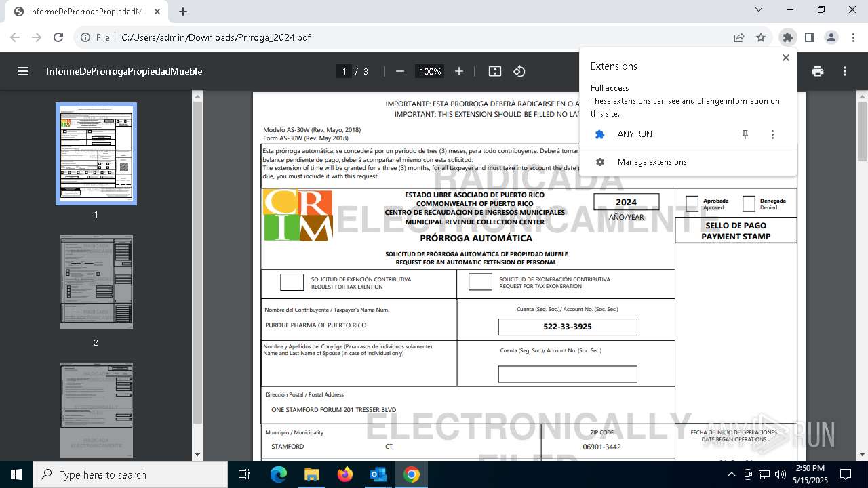
Task: Select taxpayer name PURDUE PHARMA OF PUERTO RICO
Action: click(x=316, y=325)
